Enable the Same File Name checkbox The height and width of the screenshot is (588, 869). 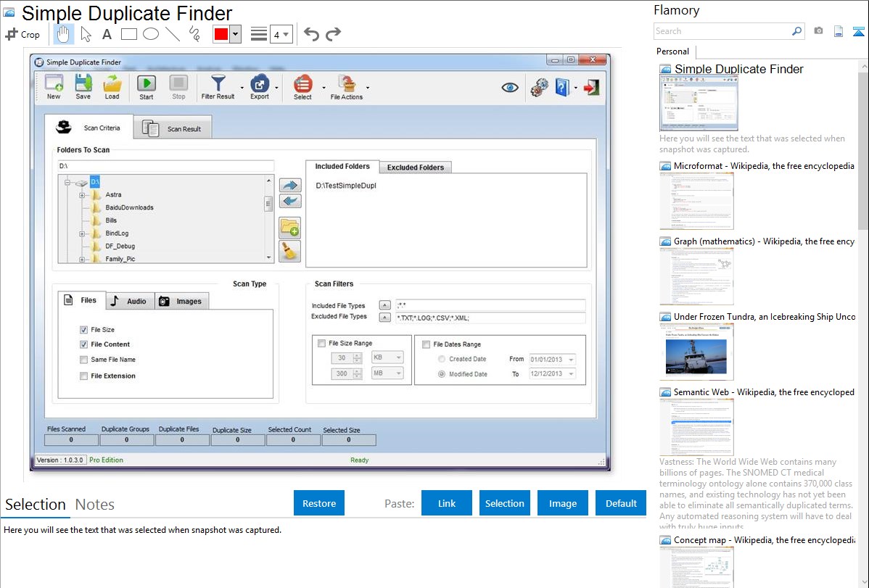(83, 360)
